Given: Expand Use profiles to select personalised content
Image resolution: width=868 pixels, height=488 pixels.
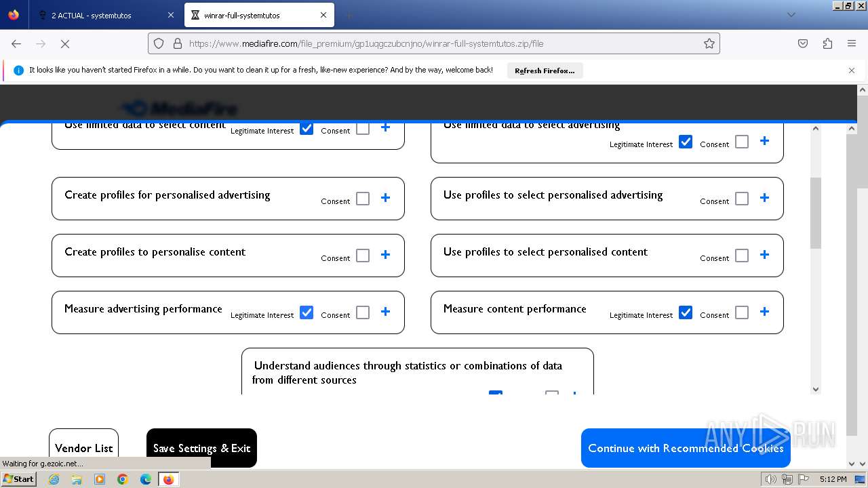Looking at the screenshot, I should [x=764, y=255].
